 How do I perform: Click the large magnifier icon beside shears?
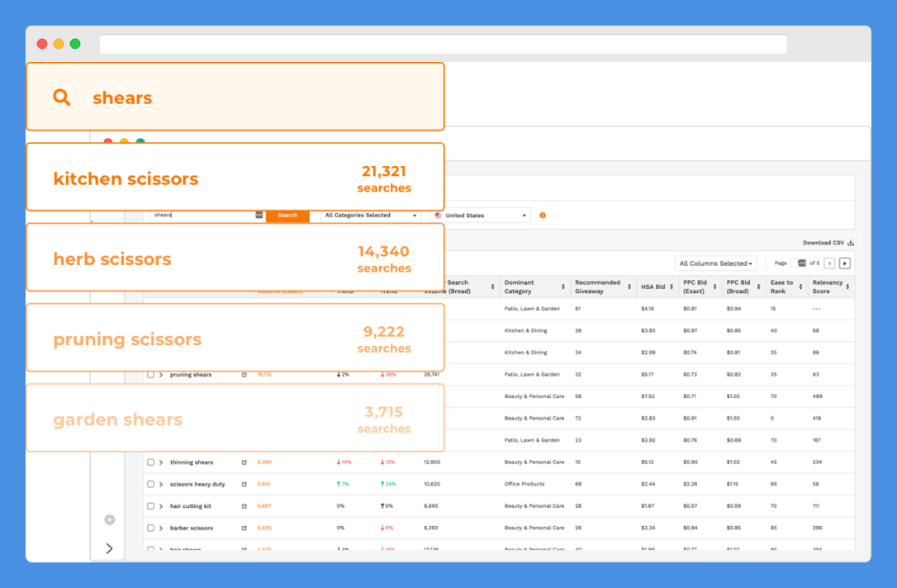(62, 97)
